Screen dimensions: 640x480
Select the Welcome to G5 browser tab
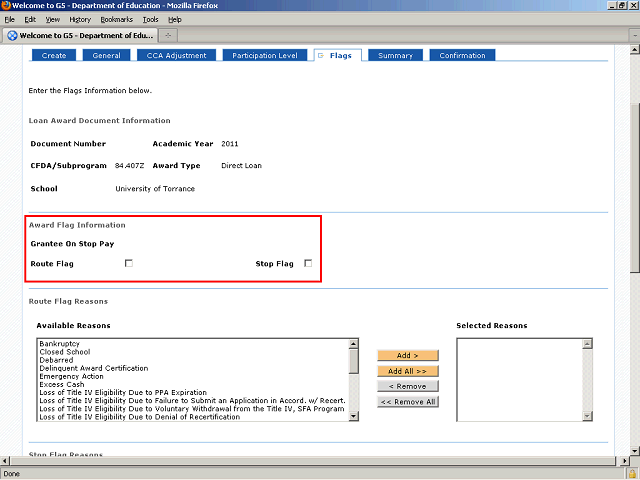point(80,36)
